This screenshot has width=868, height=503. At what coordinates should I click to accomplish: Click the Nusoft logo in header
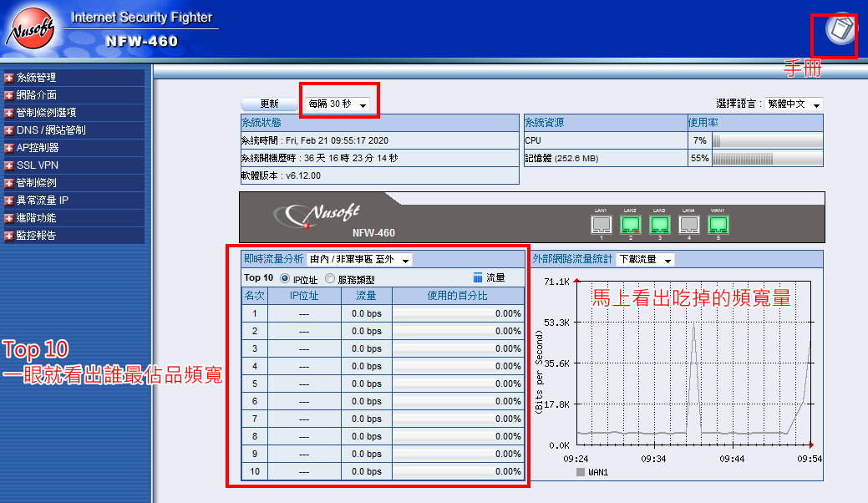pyautogui.click(x=30, y=32)
